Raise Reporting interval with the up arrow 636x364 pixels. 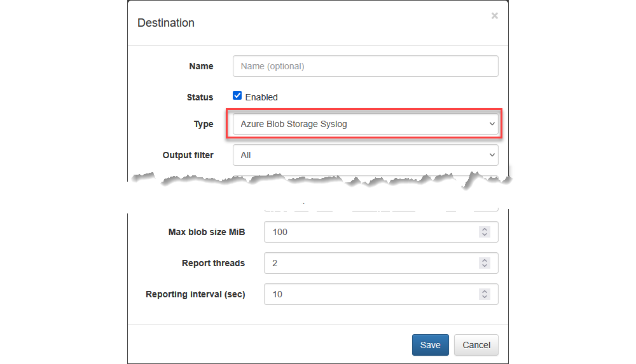point(485,292)
